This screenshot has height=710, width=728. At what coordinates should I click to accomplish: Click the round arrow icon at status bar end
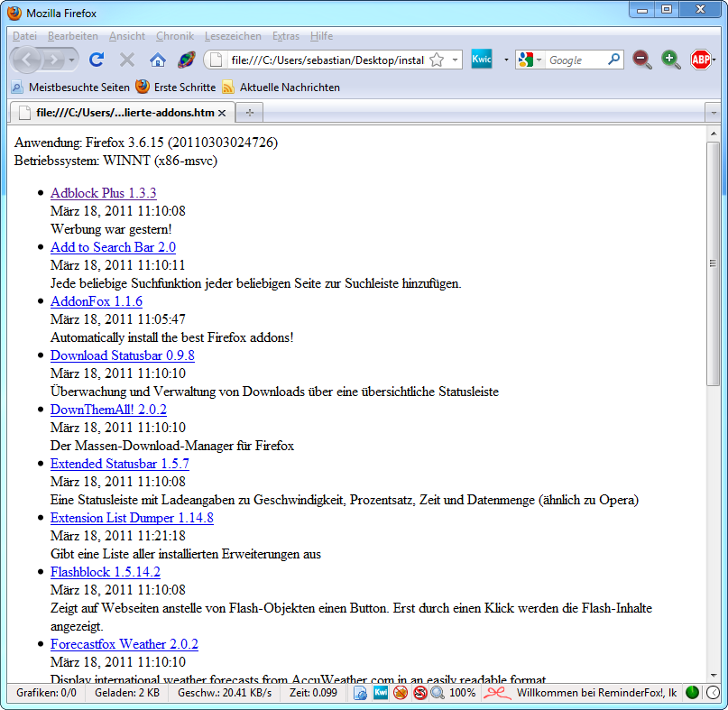click(713, 693)
